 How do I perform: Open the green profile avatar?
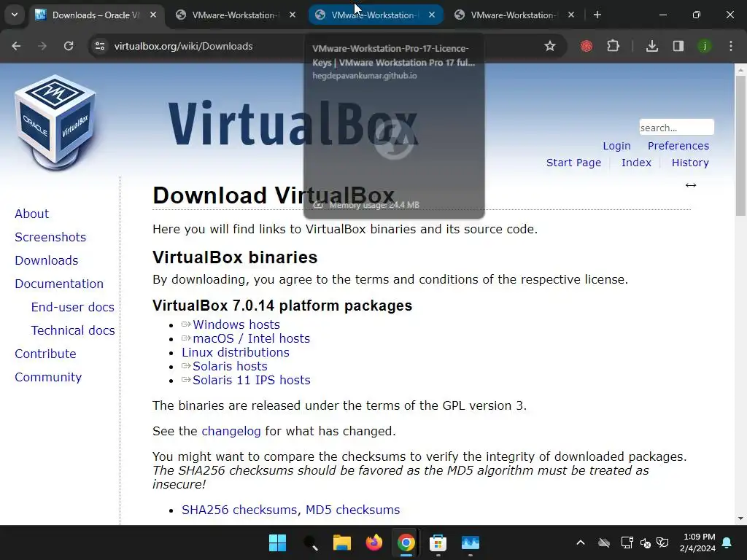(704, 46)
